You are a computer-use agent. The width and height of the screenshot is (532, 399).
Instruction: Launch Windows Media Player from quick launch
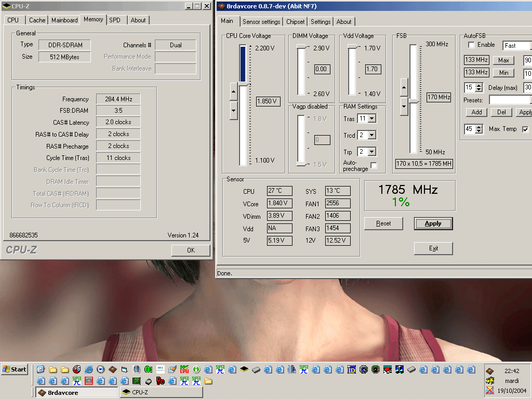(x=101, y=370)
